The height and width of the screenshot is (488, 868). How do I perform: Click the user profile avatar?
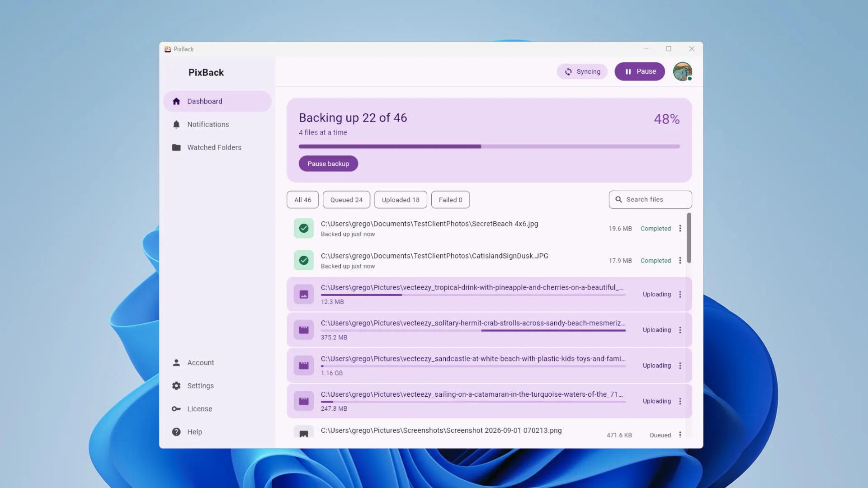pyautogui.click(x=682, y=71)
